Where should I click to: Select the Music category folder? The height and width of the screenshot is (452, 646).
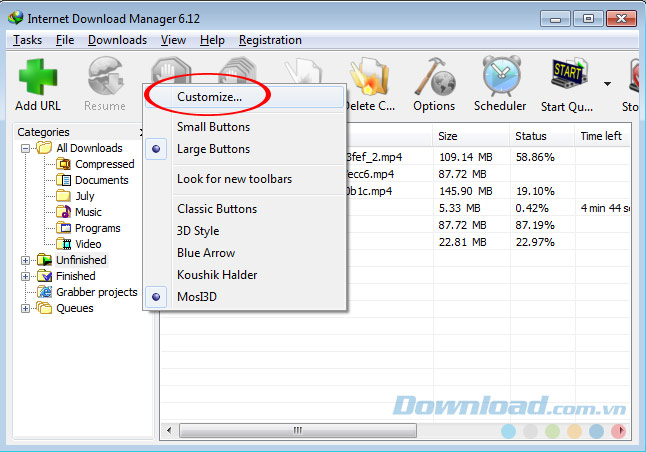tap(88, 212)
